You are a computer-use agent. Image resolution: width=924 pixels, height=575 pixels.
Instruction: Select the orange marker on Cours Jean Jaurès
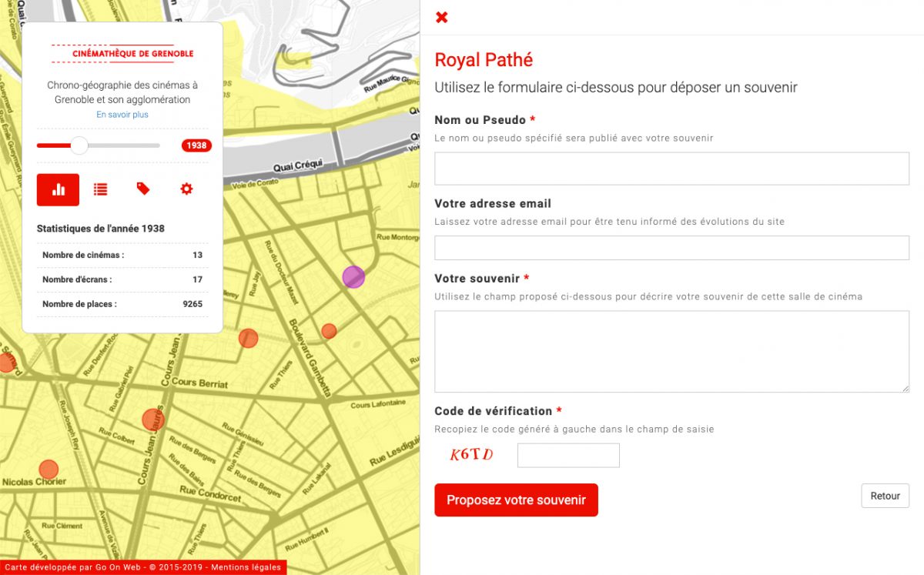[x=153, y=420]
